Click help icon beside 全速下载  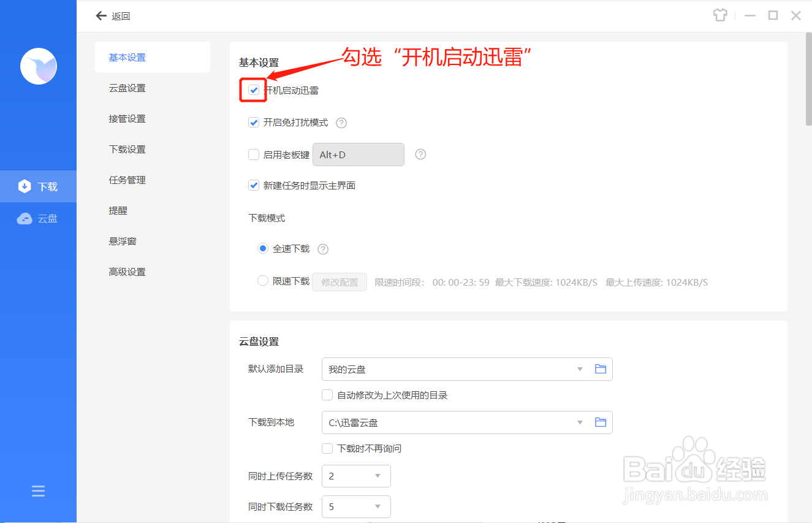click(x=323, y=249)
